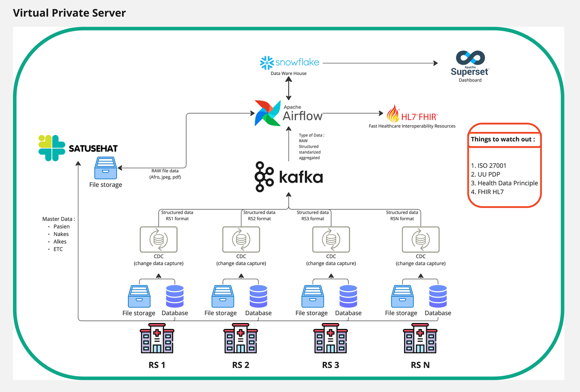Click 'Structured data RSN format' label

coord(402,215)
